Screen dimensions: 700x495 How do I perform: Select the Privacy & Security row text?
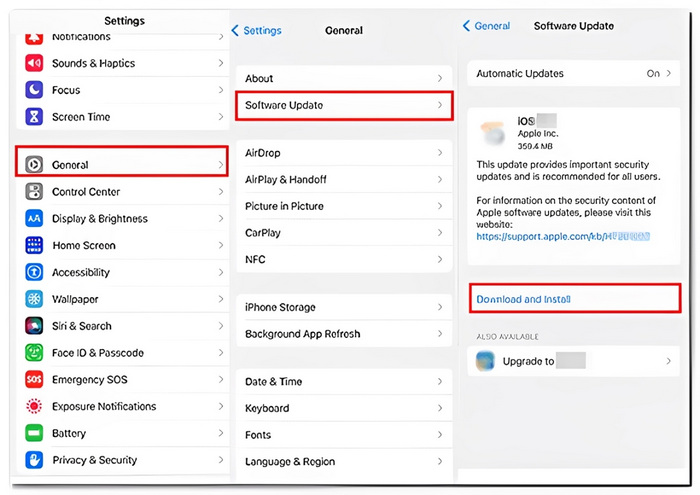pyautogui.click(x=95, y=460)
